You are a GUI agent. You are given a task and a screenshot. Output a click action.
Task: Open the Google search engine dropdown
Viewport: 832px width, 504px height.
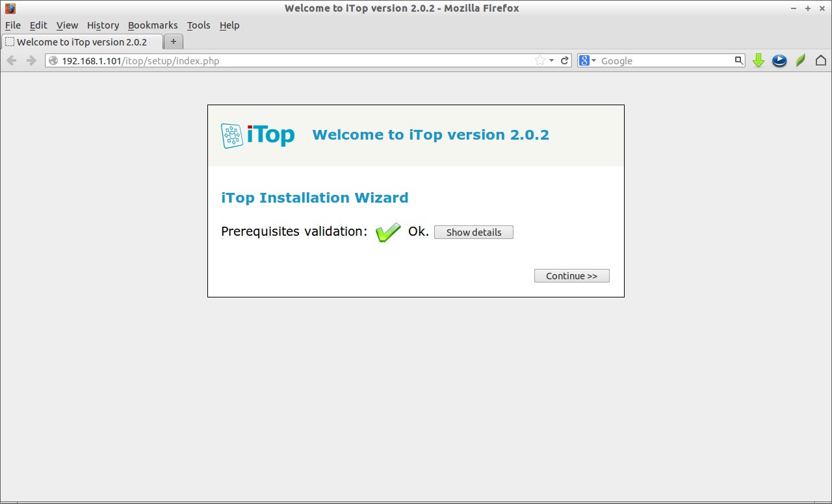pyautogui.click(x=588, y=60)
